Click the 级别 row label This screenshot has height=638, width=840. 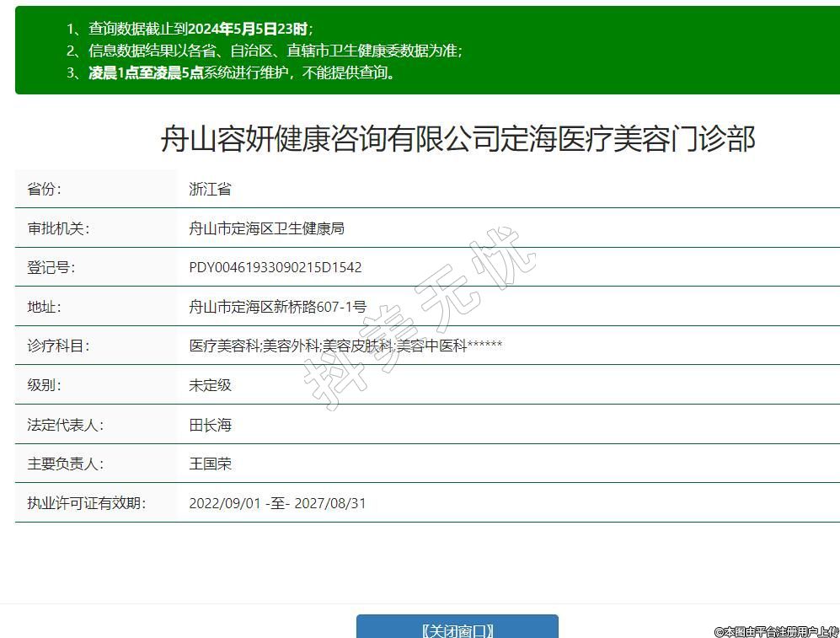(45, 385)
